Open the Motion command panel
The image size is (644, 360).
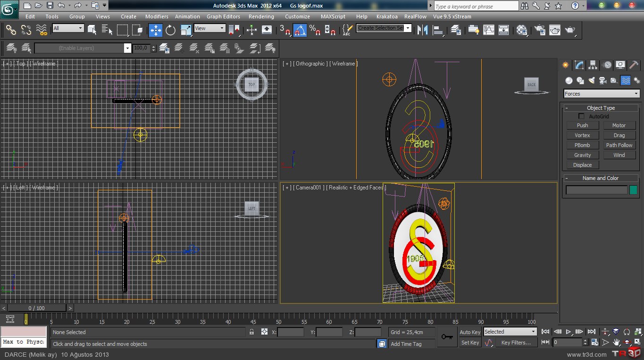pos(607,65)
